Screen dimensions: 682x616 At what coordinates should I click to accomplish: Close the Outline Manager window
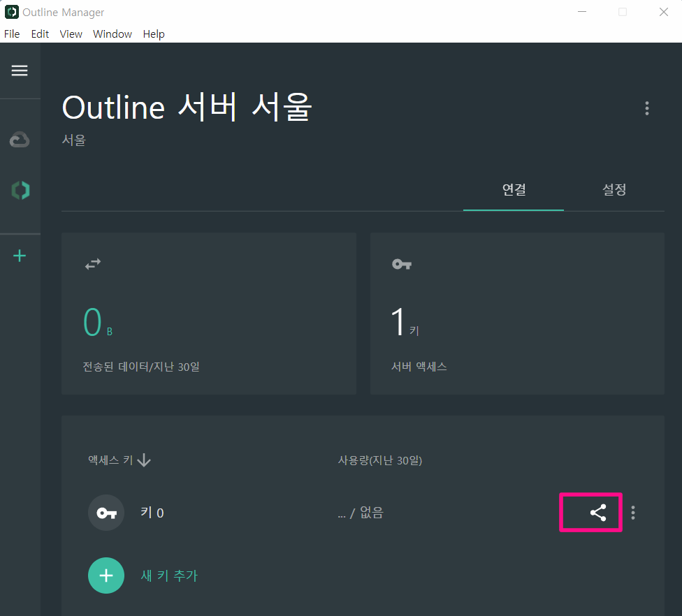pyautogui.click(x=663, y=12)
